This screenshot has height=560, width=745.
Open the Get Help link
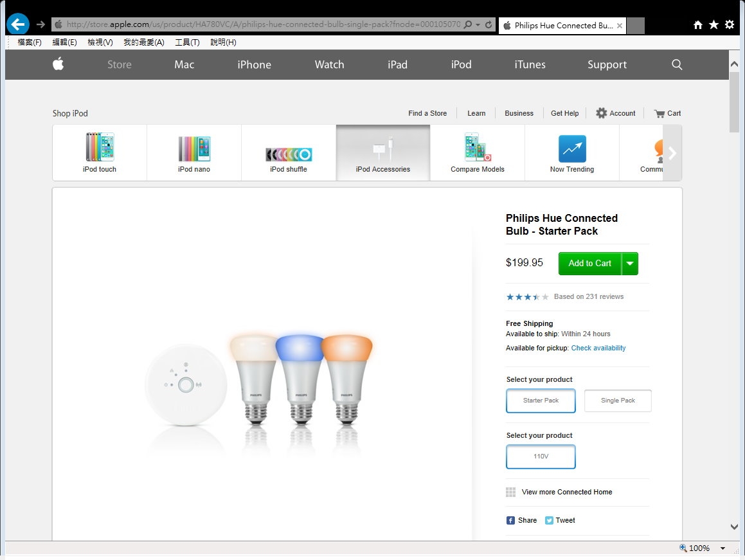(x=565, y=114)
